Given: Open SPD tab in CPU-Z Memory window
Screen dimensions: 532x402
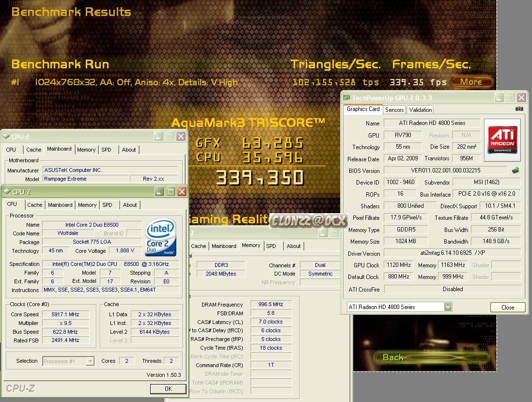Looking at the screenshot, I should (x=271, y=246).
